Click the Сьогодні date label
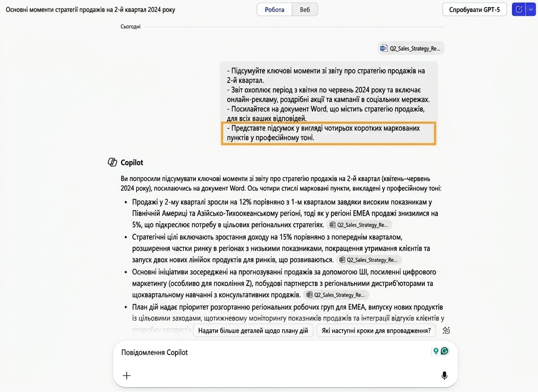Image resolution: width=538 pixels, height=392 pixels. (x=130, y=27)
